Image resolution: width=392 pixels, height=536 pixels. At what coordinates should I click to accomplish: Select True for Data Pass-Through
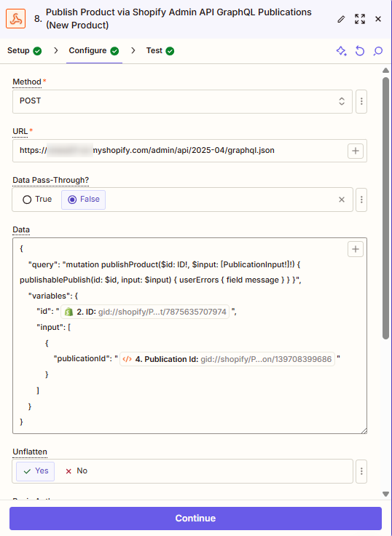37,200
